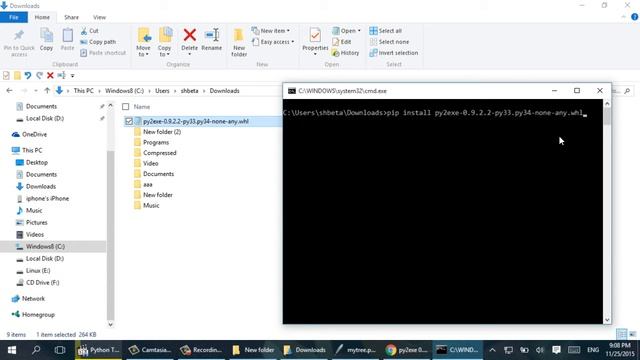Open OneDrive in navigation pane

coord(34,134)
